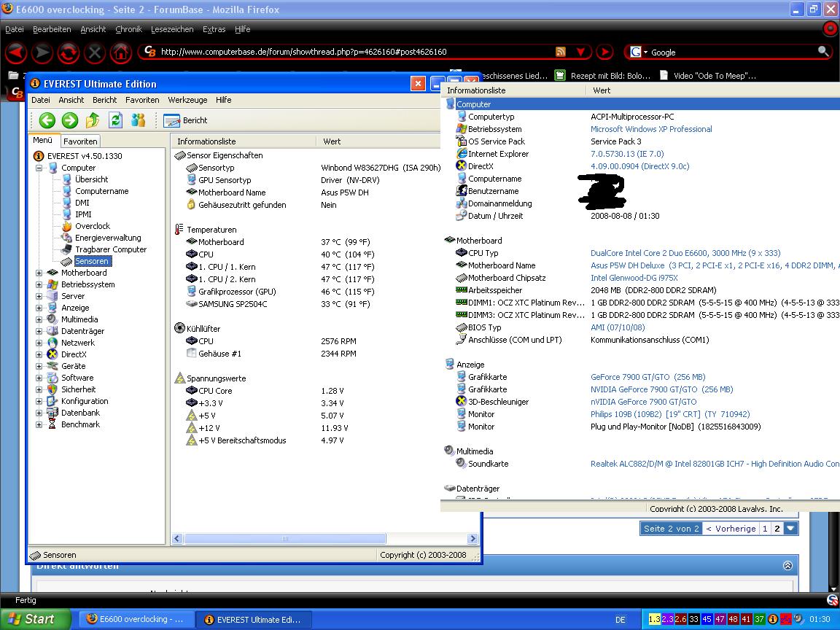
Task: Go forward with EVEREST green right arrow
Action: 70,120
